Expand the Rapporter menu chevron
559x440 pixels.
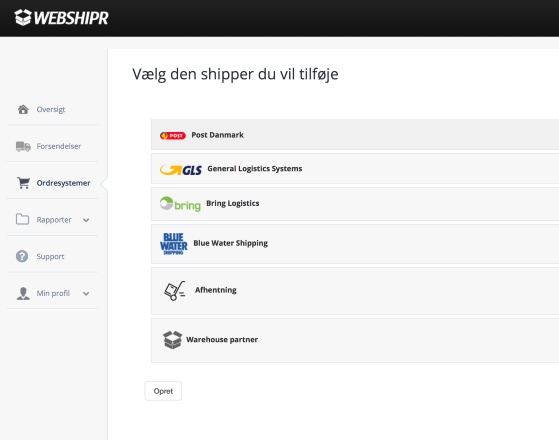(86, 220)
